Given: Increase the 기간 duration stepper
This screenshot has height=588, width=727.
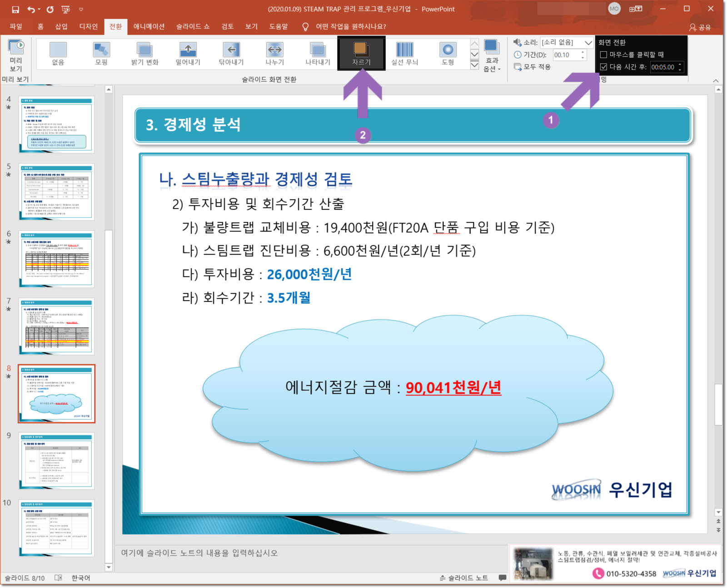Looking at the screenshot, I should pyautogui.click(x=583, y=52).
